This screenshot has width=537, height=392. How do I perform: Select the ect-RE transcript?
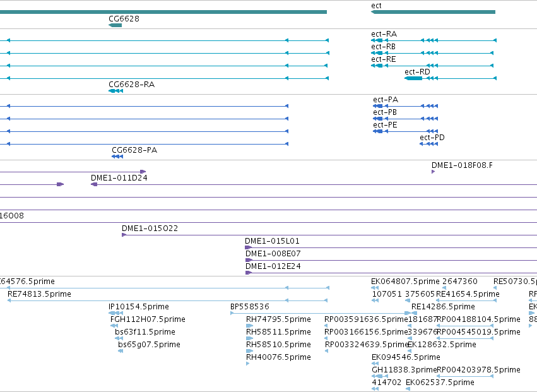[x=432, y=66]
